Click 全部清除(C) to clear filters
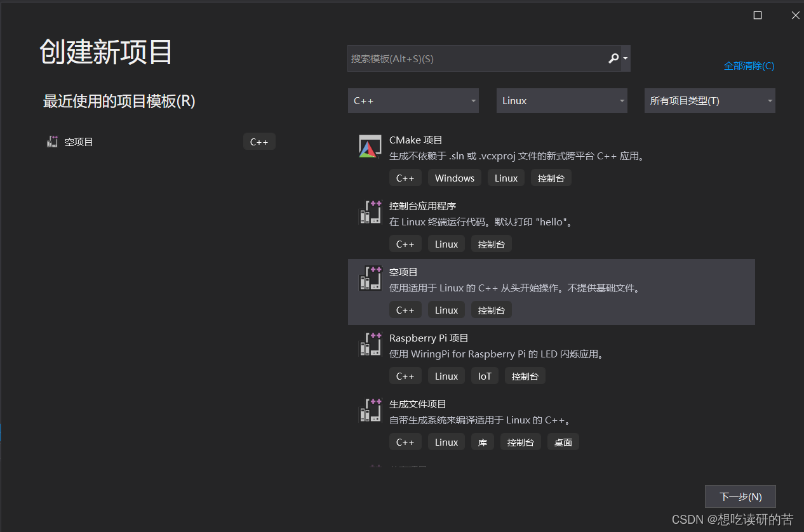This screenshot has width=804, height=532. (x=749, y=65)
